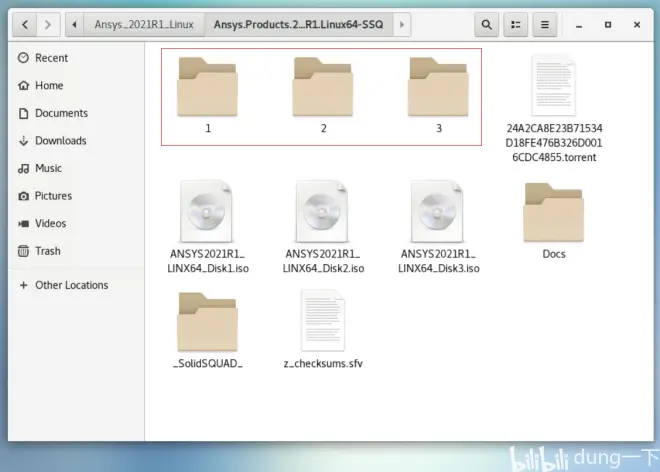Select the folder icon named 3
Screen dimensions: 660x472
coord(438,87)
